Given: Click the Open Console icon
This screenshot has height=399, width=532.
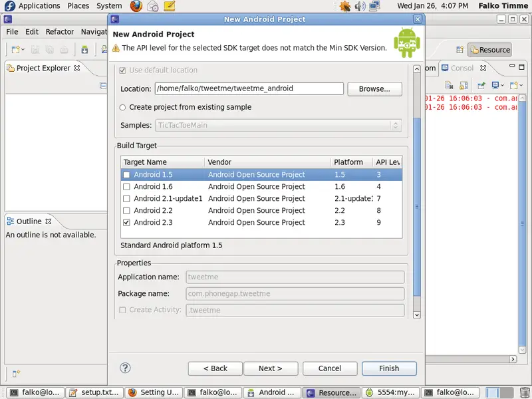Looking at the screenshot, I should point(513,85).
